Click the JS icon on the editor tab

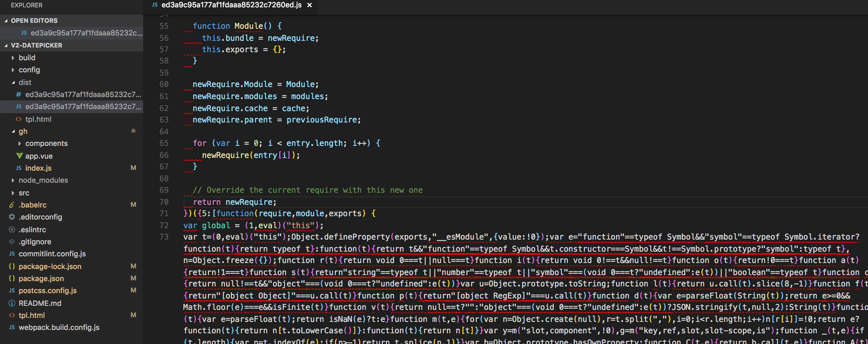(x=155, y=5)
